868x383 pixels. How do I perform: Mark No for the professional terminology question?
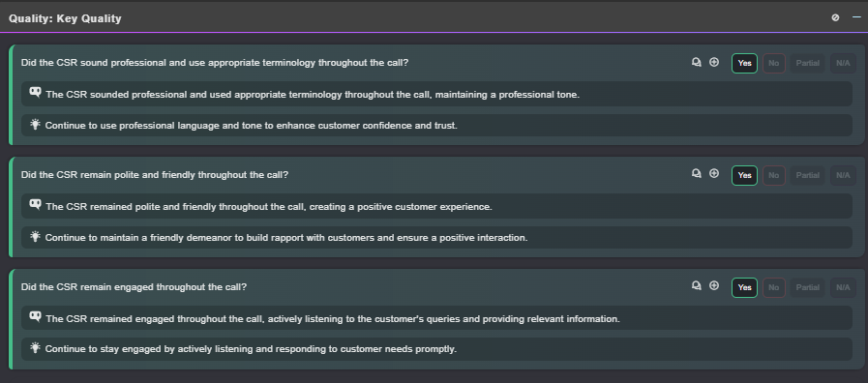[774, 63]
